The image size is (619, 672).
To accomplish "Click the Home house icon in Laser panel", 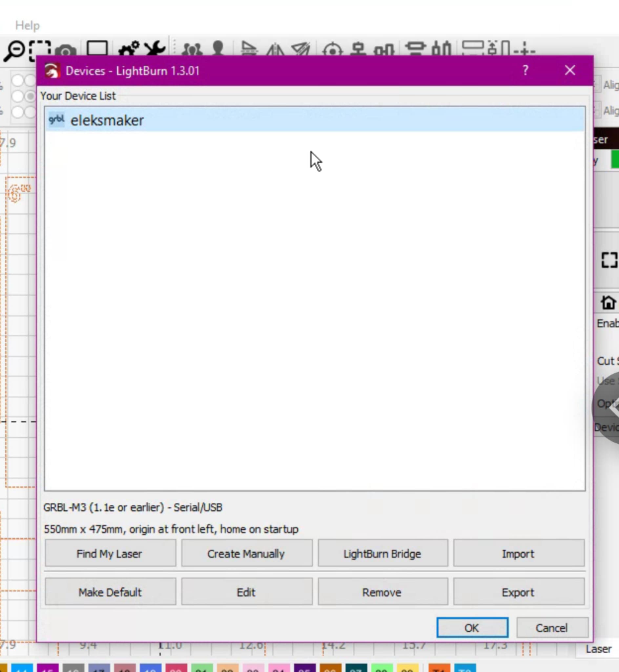I will (x=608, y=303).
